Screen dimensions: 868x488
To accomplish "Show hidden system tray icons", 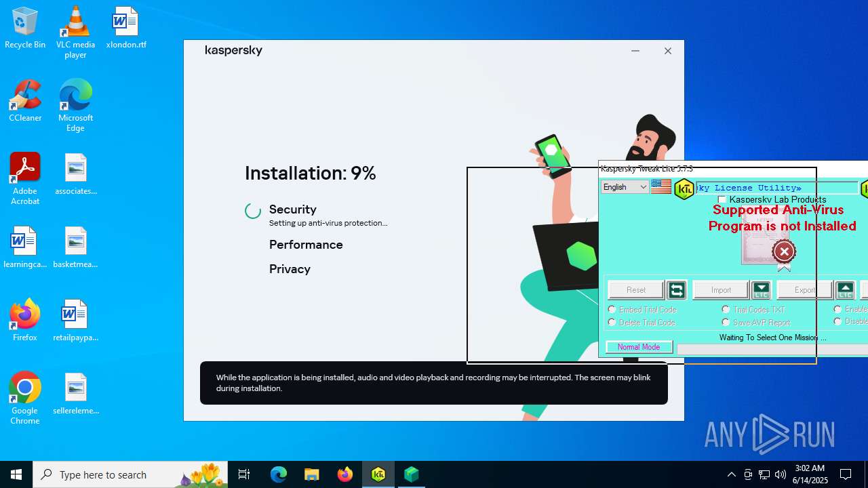I will 731,474.
